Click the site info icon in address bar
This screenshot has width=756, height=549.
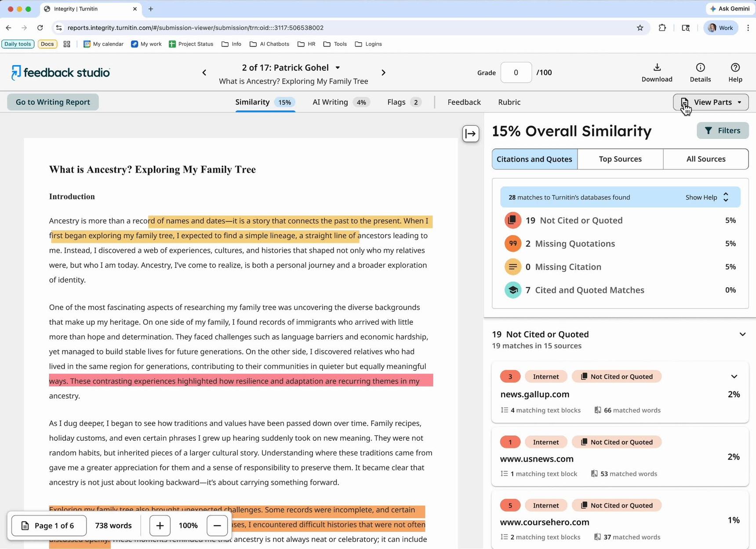tap(59, 28)
